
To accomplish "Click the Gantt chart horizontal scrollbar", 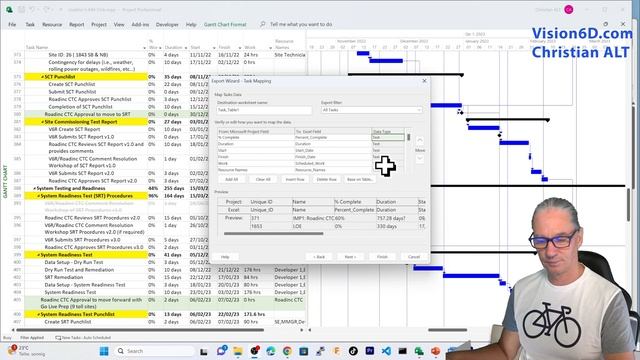I will coord(447,330).
